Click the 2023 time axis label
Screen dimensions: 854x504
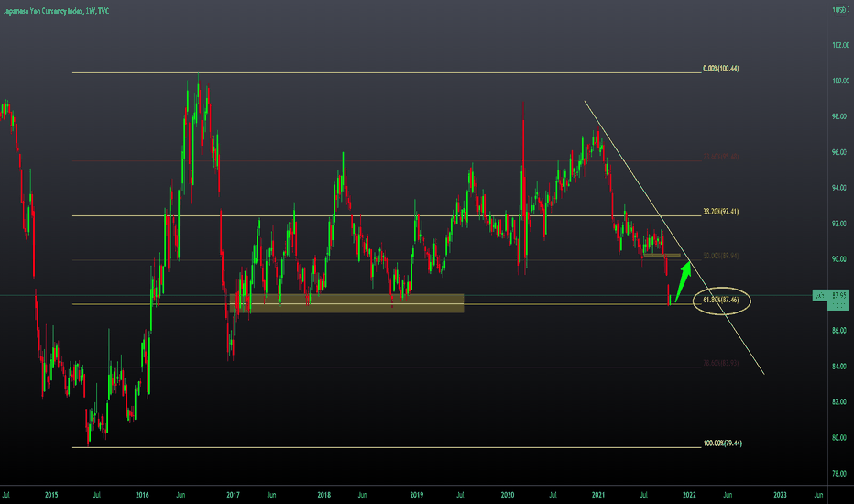[x=781, y=495]
